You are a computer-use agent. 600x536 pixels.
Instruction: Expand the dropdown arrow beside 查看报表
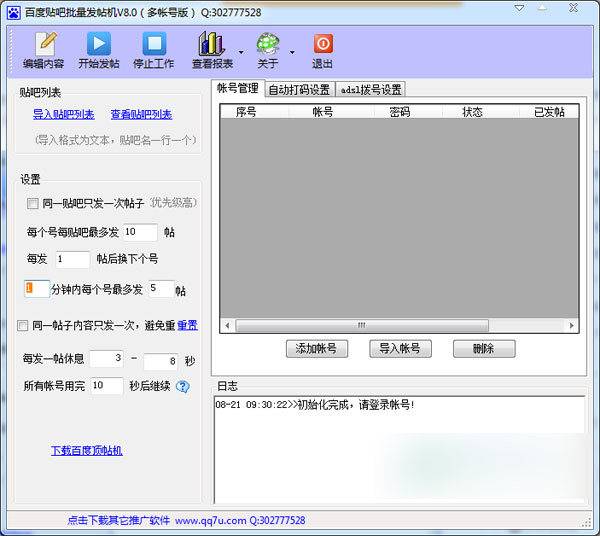[x=241, y=51]
